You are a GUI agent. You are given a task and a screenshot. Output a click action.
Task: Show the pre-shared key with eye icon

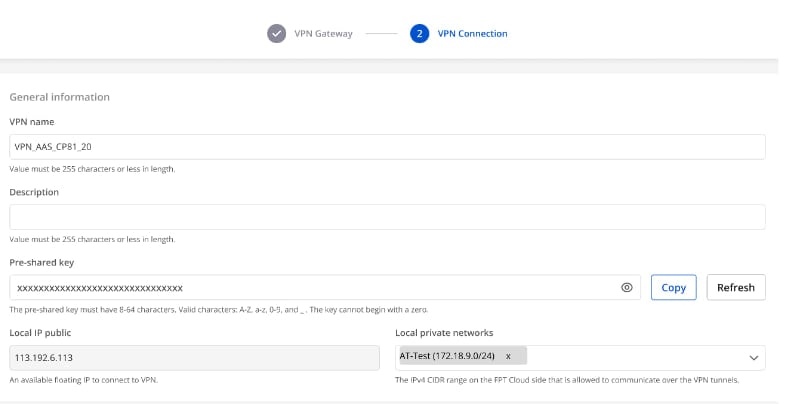tap(627, 287)
